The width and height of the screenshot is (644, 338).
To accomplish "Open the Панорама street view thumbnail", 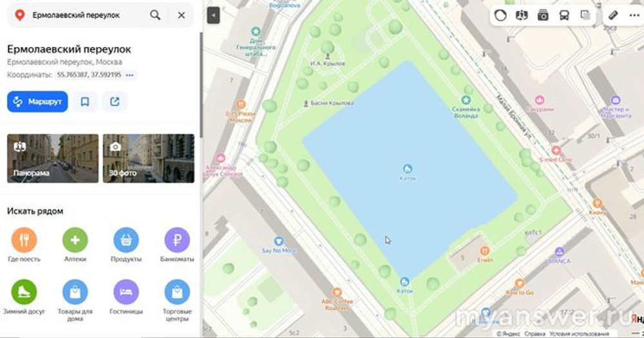I will pos(53,158).
